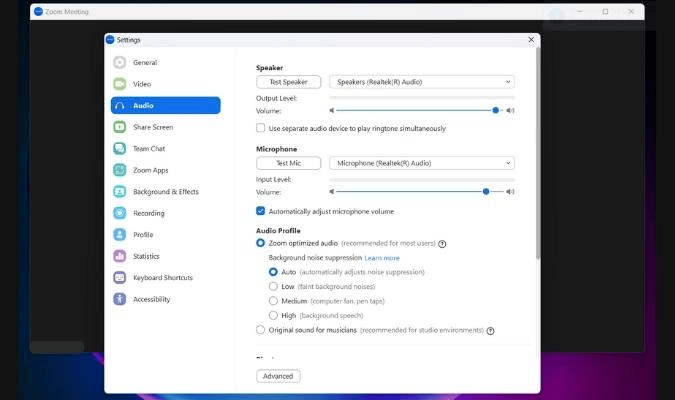Switch to Share Screen settings
The image size is (675, 400).
tap(166, 127)
